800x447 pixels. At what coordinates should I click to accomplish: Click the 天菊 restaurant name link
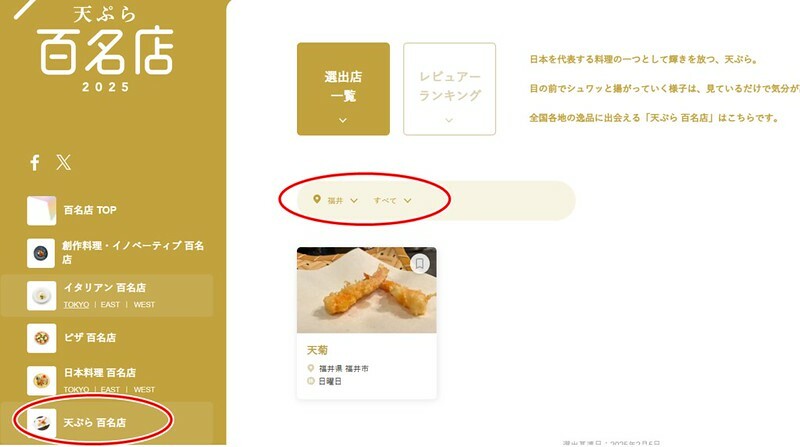pos(317,350)
